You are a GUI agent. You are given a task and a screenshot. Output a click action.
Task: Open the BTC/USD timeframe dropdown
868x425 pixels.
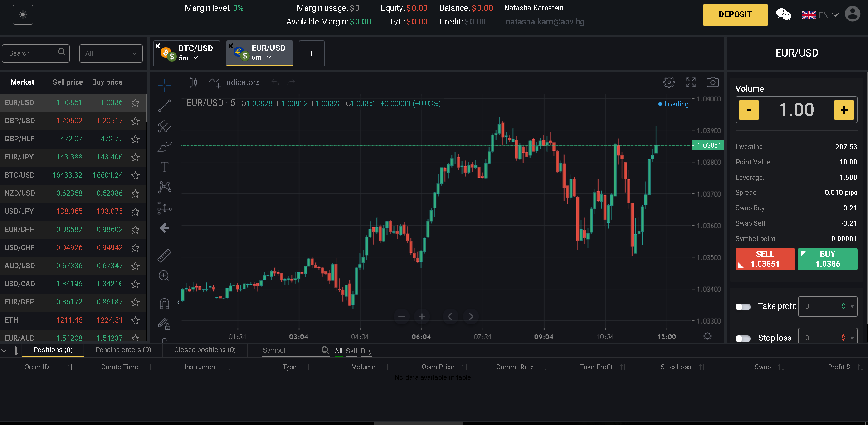[x=196, y=58]
